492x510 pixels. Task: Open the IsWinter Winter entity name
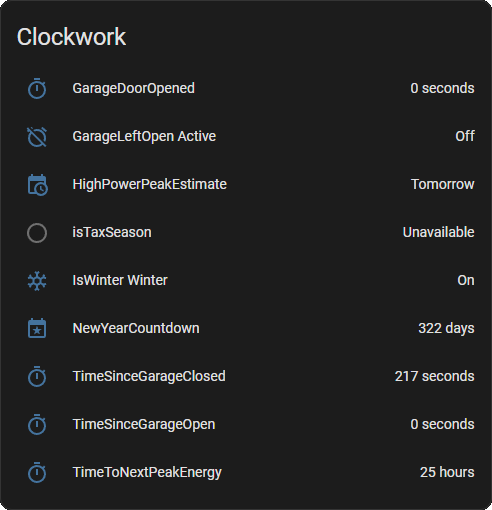pyautogui.click(x=120, y=280)
